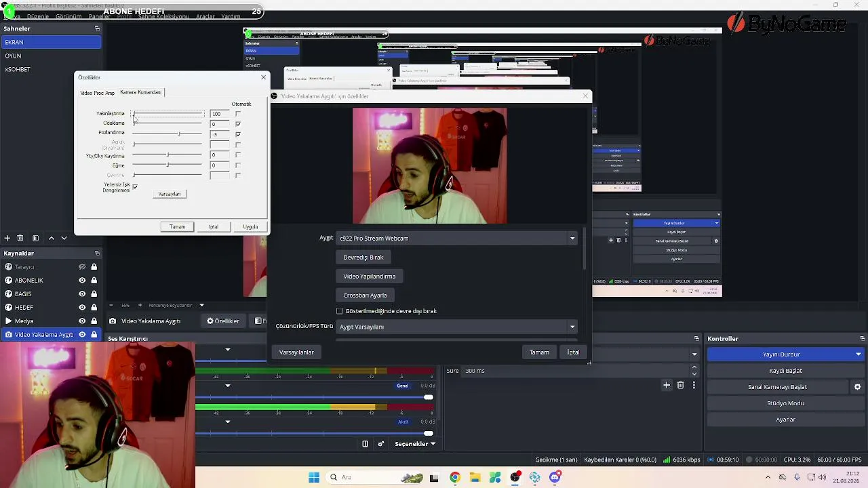Move the selected scene up
This screenshot has width=868, height=488.
click(51, 238)
